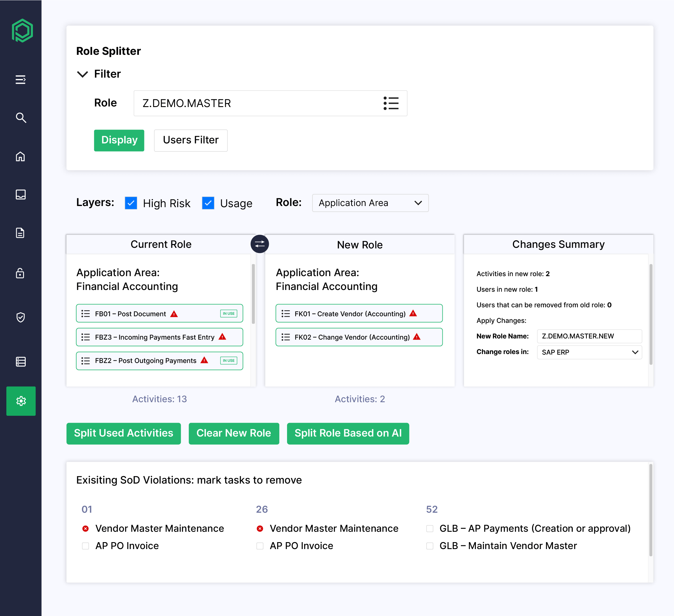
Task: Open the home icon in sidebar
Action: point(21,156)
